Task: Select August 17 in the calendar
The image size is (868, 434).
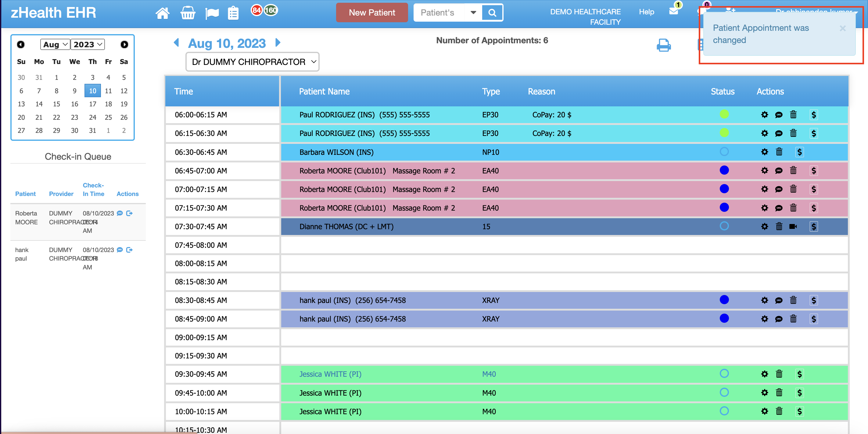Action: coord(92,104)
